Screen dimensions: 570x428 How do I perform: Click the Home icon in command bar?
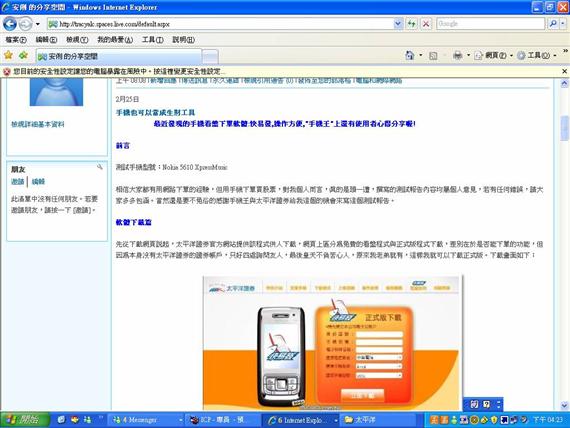point(410,55)
